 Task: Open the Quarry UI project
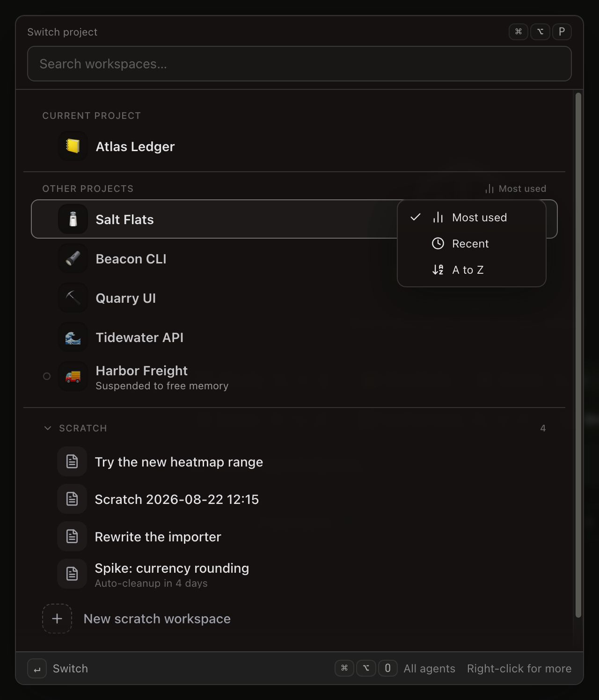click(294, 298)
